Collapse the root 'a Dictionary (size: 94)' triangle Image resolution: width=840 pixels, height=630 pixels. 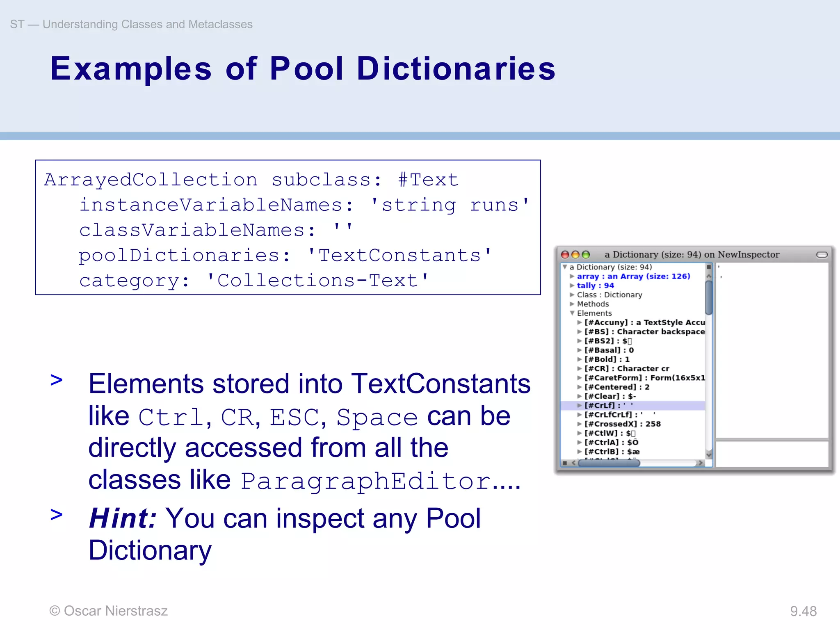coord(565,267)
